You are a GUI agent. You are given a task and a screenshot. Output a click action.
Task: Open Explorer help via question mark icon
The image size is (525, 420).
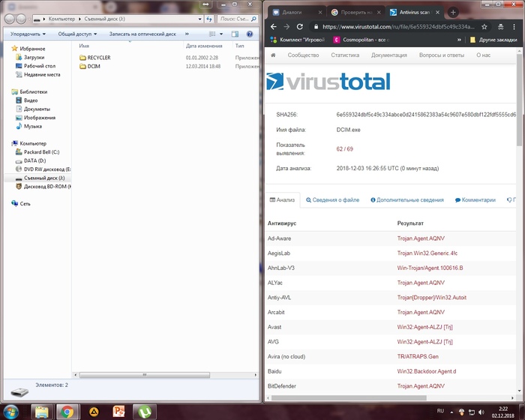point(250,34)
